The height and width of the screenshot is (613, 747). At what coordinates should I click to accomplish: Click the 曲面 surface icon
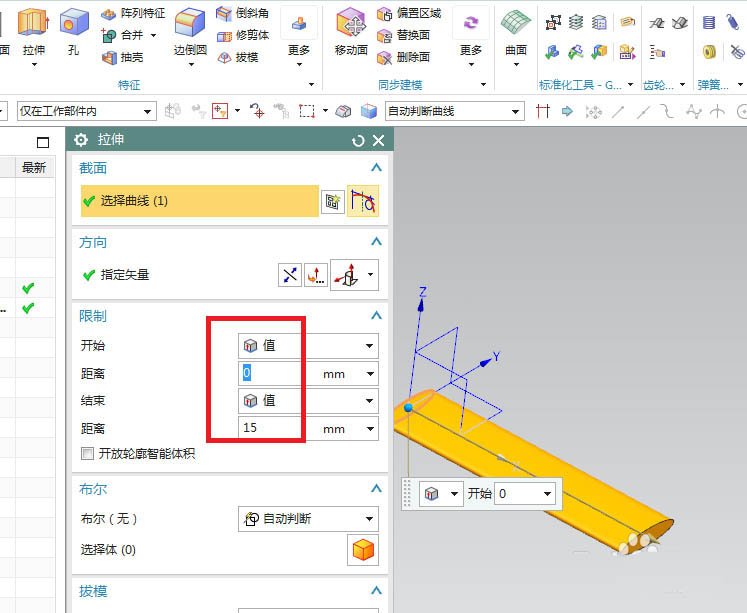[x=516, y=22]
